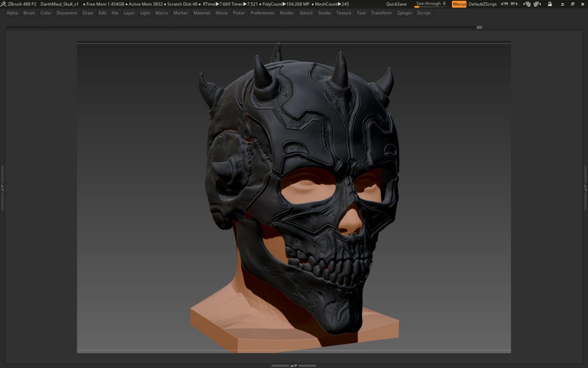Image resolution: width=588 pixels, height=368 pixels.
Task: Click the 'Free Mem 1.454GB' status text
Action: point(105,4)
